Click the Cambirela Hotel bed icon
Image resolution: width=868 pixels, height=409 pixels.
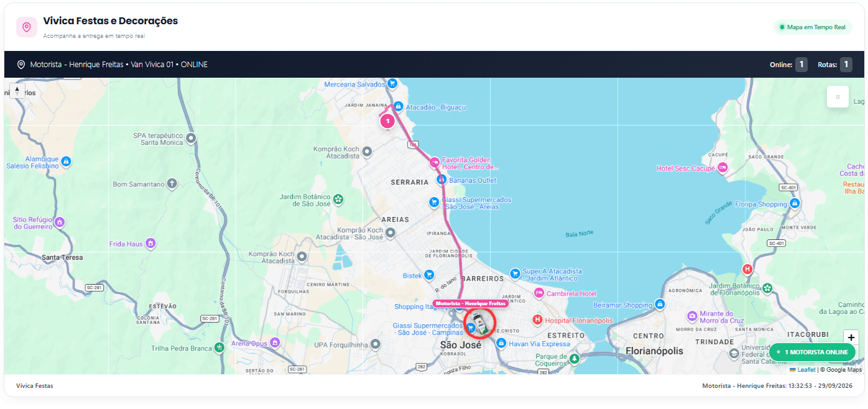539,293
